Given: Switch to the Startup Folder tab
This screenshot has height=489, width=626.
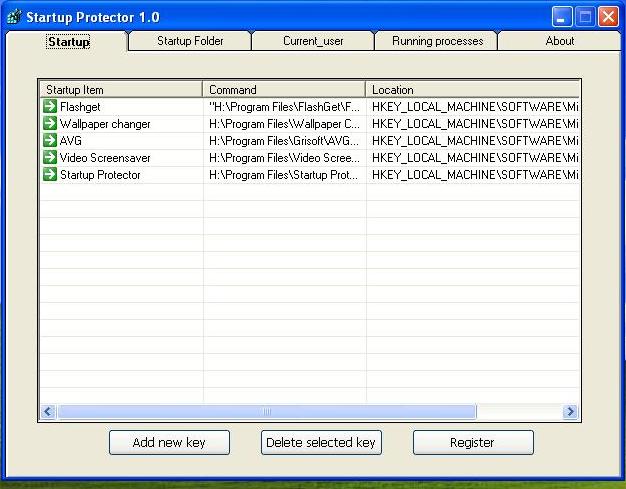Looking at the screenshot, I should point(190,41).
